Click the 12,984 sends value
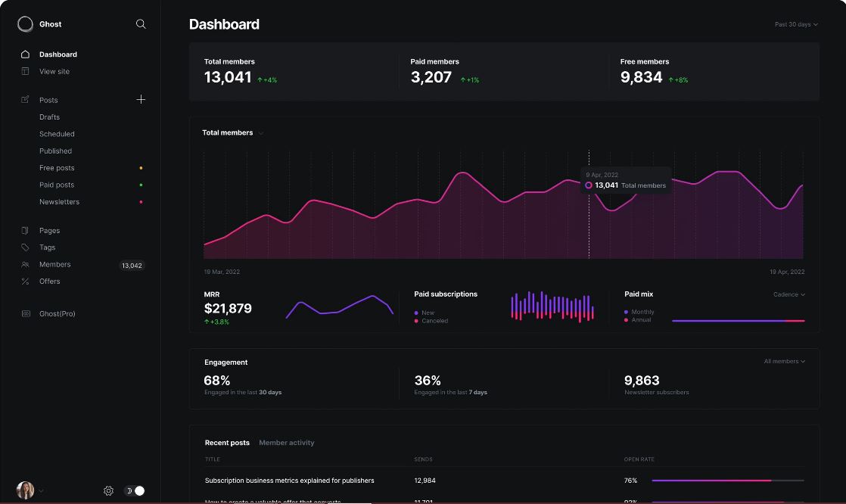The height and width of the screenshot is (504, 846). 425,481
